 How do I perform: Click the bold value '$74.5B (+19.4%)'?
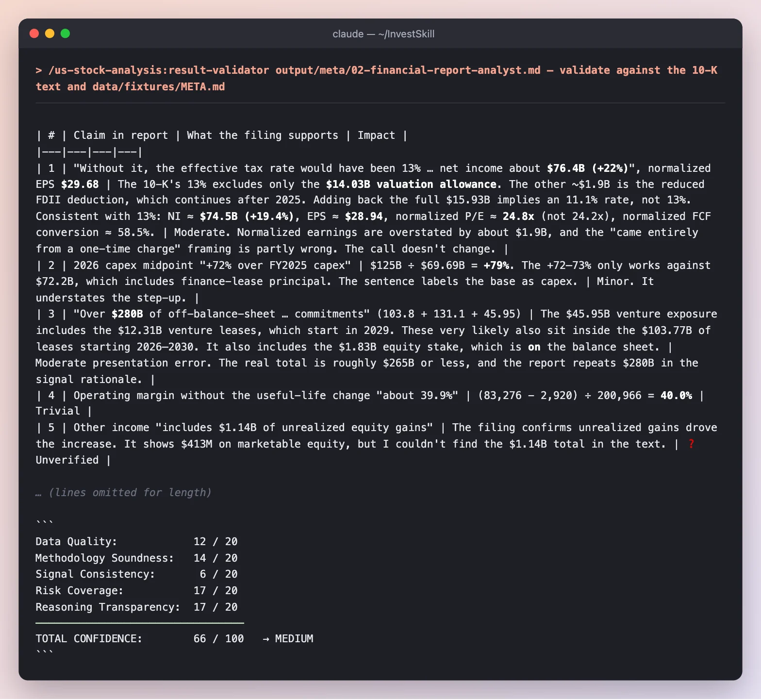click(x=247, y=217)
